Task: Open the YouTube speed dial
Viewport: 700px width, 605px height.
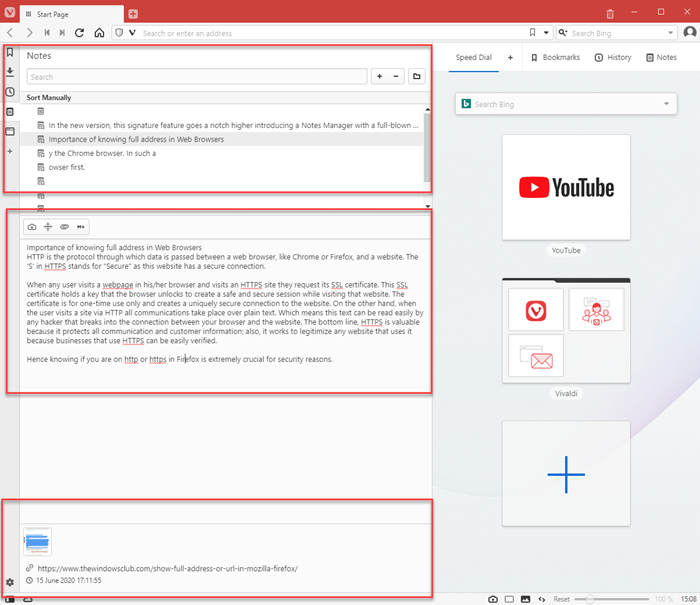Action: click(x=566, y=188)
